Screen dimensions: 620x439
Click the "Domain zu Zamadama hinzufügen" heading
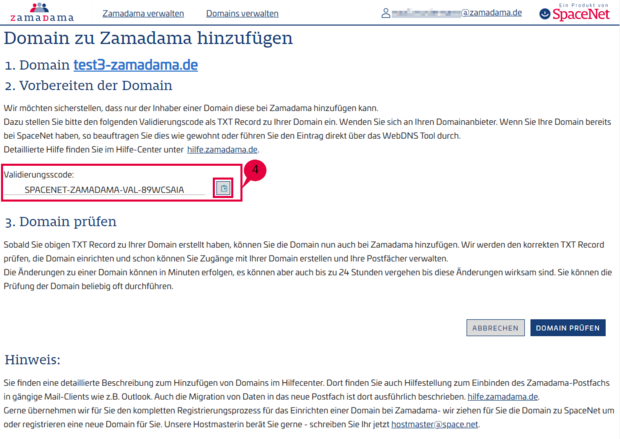[149, 38]
